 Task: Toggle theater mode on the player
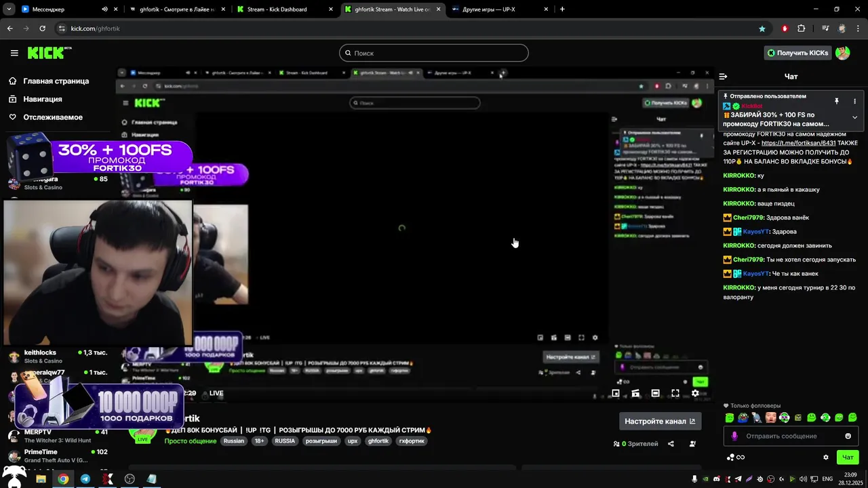click(x=655, y=393)
